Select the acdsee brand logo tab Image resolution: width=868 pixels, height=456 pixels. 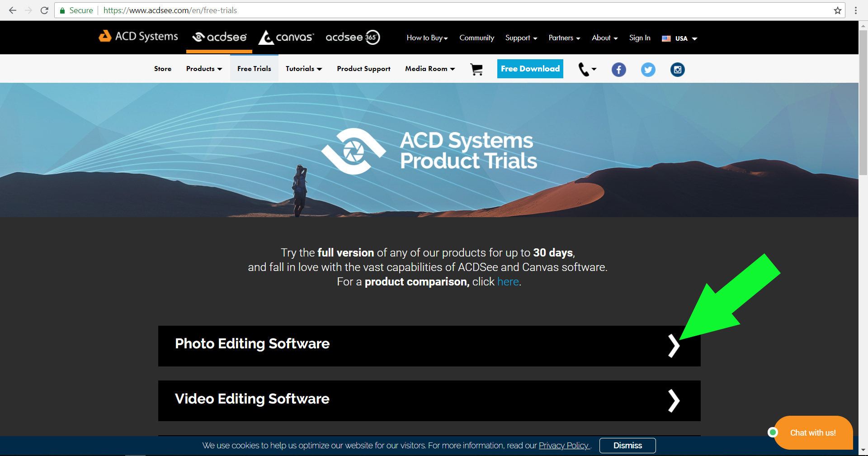[x=219, y=37]
